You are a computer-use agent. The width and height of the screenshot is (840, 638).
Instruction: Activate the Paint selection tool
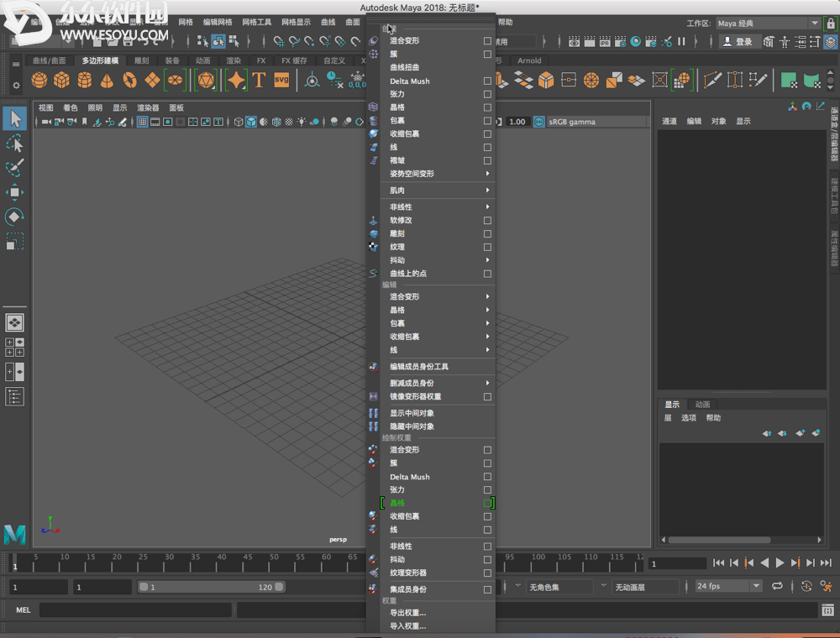coord(15,168)
